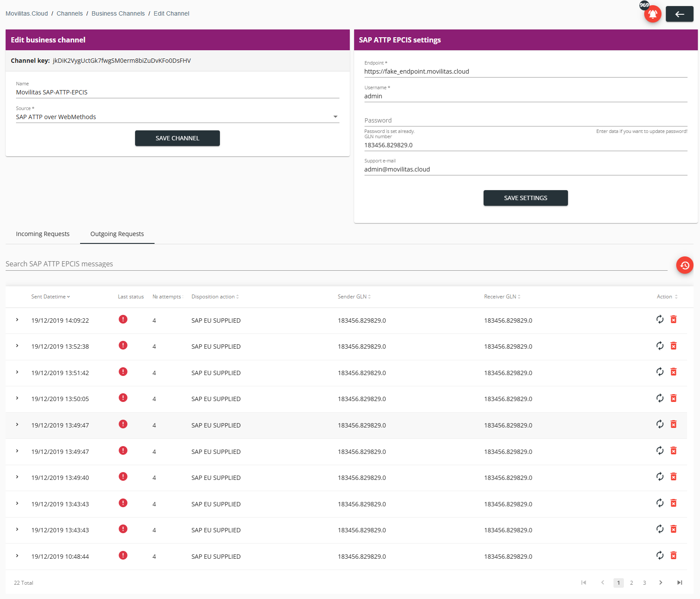Retry the 19/12/2019 10:48:44 request

(x=660, y=555)
